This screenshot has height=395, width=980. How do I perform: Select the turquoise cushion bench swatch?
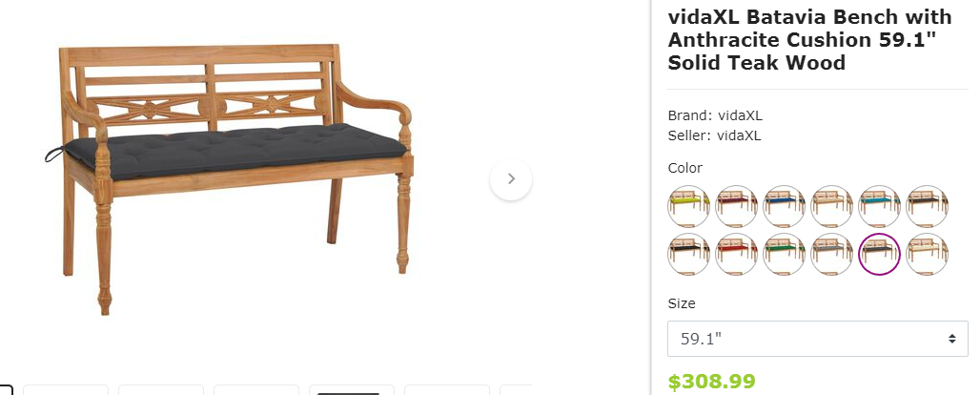click(x=879, y=206)
